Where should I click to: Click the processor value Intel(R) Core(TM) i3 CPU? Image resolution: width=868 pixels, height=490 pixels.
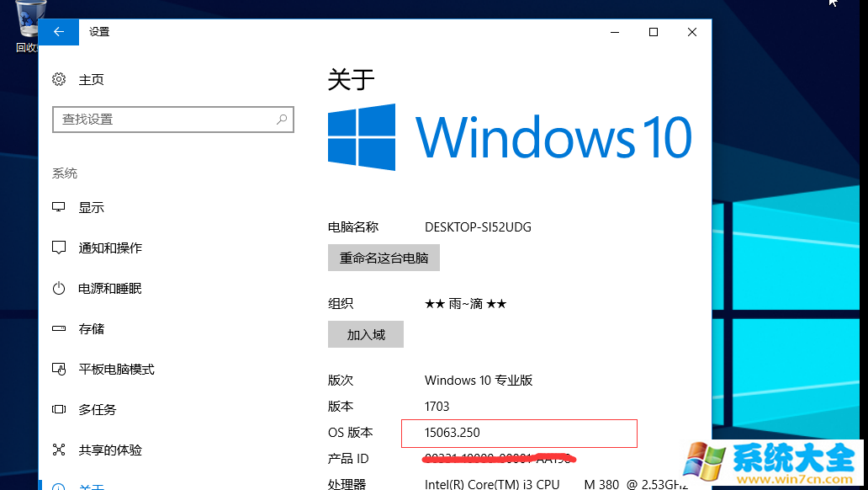pos(492,484)
